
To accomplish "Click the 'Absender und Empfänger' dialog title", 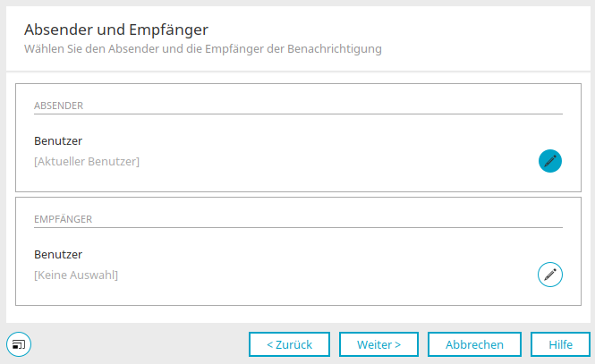I will (x=116, y=30).
